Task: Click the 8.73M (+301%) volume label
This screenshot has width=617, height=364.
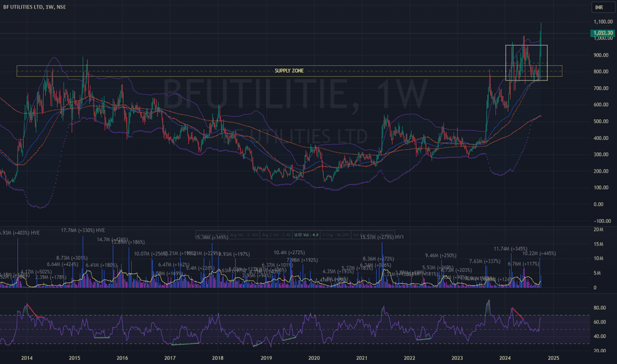Action: point(72,258)
